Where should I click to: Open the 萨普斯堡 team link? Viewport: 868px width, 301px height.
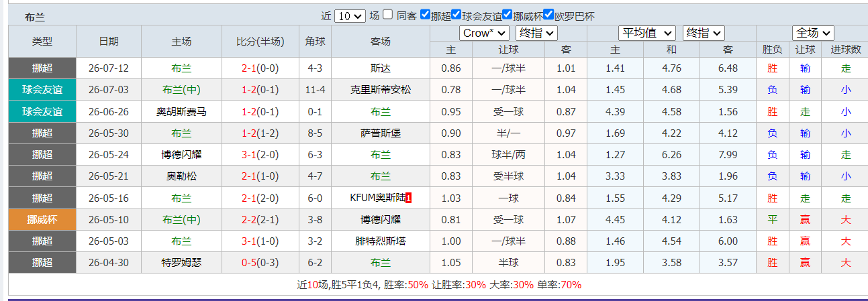(x=381, y=133)
